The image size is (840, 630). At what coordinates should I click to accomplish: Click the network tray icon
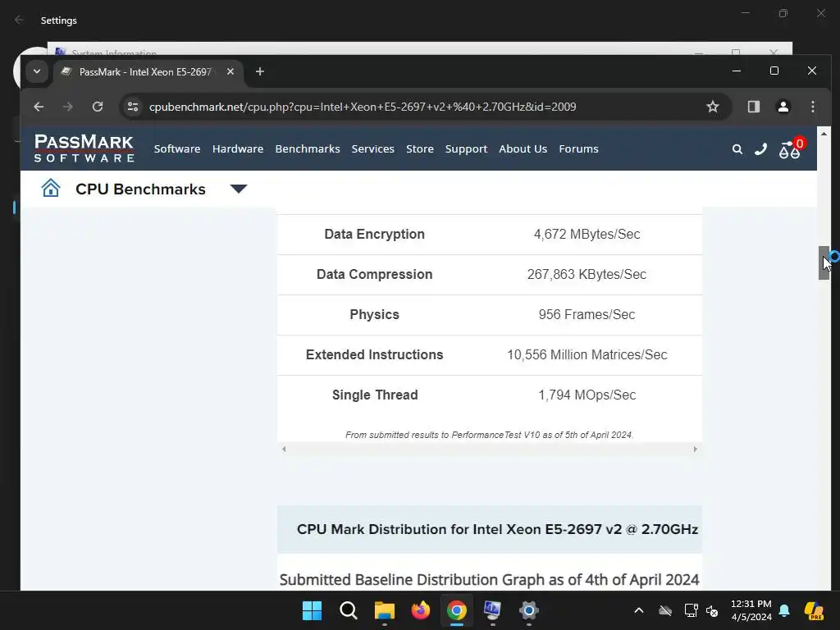(691, 610)
